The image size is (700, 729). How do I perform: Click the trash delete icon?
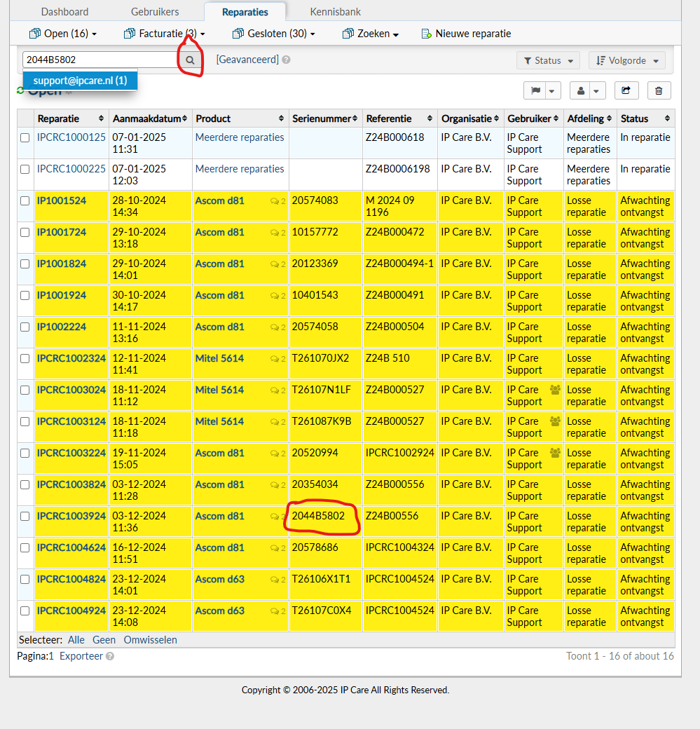click(659, 90)
